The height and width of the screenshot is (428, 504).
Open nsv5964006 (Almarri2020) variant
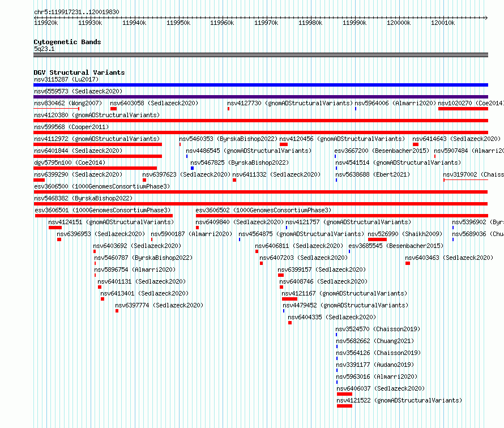395,103
